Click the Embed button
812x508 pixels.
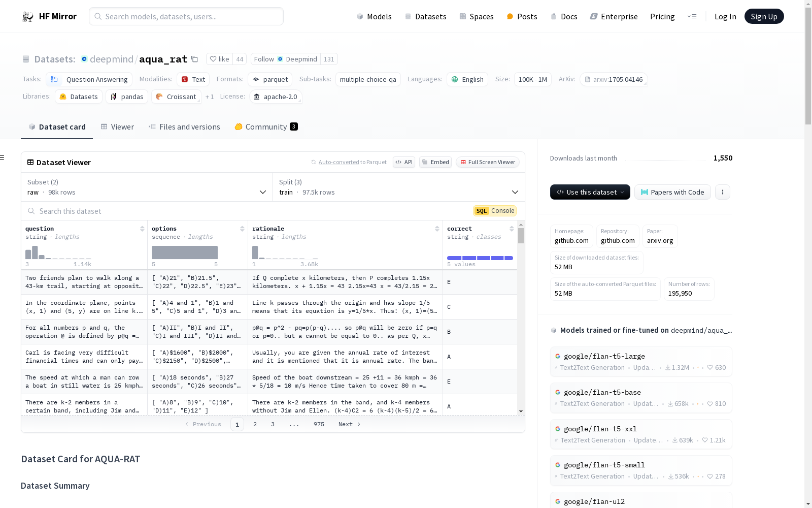[x=435, y=162]
